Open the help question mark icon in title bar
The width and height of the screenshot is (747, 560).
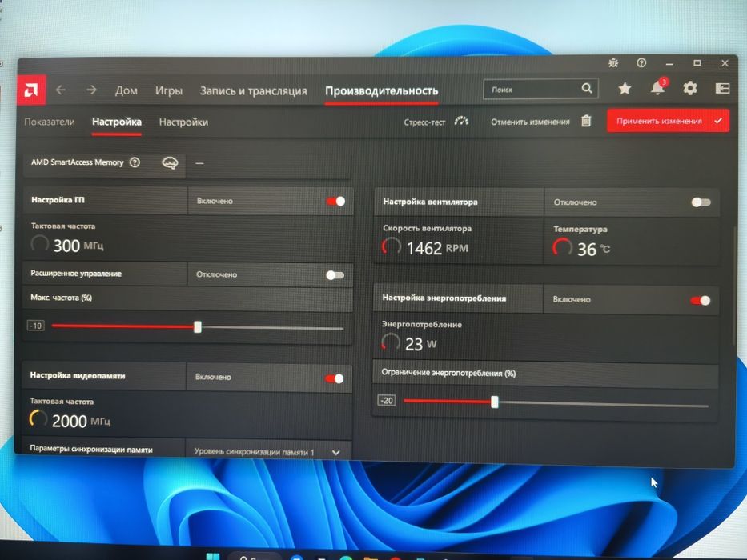coord(641,62)
